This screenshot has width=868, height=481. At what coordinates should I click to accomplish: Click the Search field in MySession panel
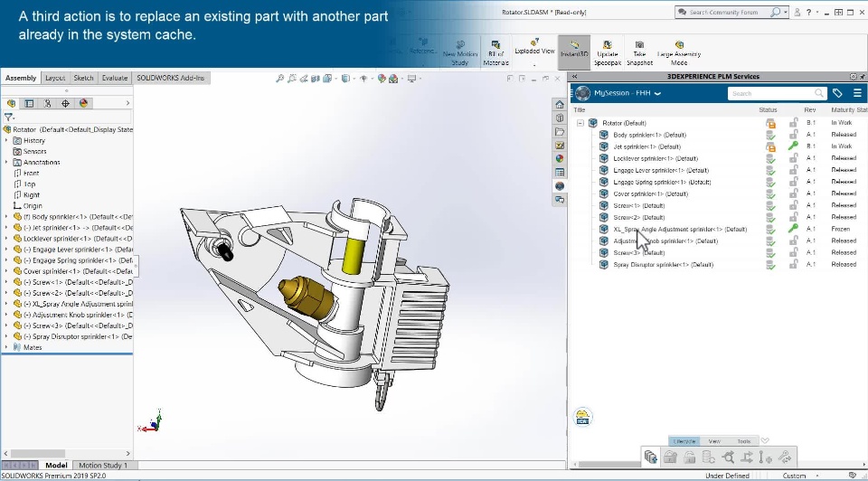(777, 93)
